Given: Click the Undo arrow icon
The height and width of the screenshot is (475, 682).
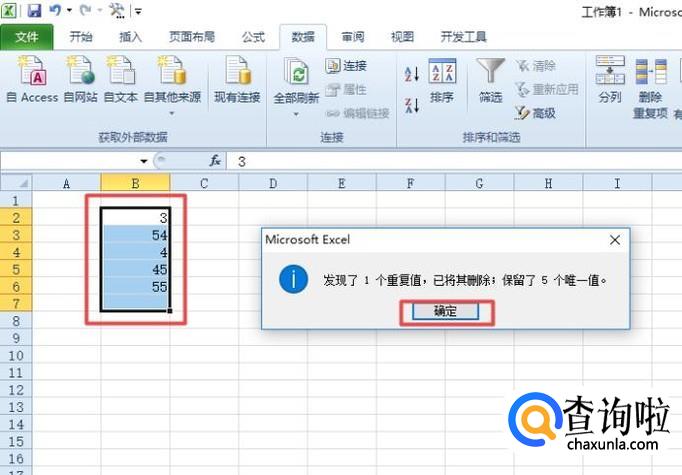Looking at the screenshot, I should [x=55, y=10].
